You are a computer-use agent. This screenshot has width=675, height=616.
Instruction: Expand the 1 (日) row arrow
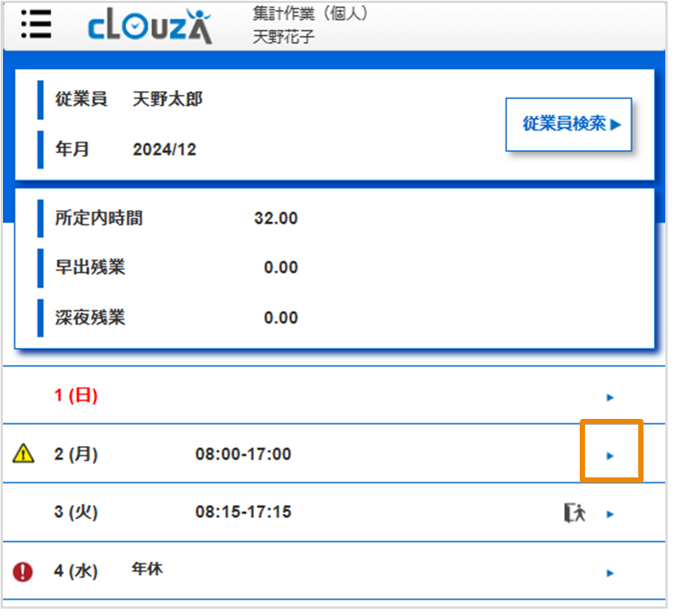pyautogui.click(x=610, y=396)
